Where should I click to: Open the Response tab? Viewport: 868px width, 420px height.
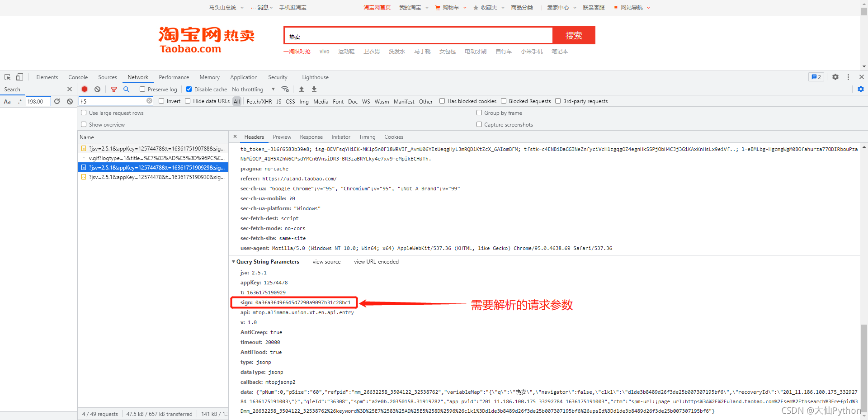311,137
